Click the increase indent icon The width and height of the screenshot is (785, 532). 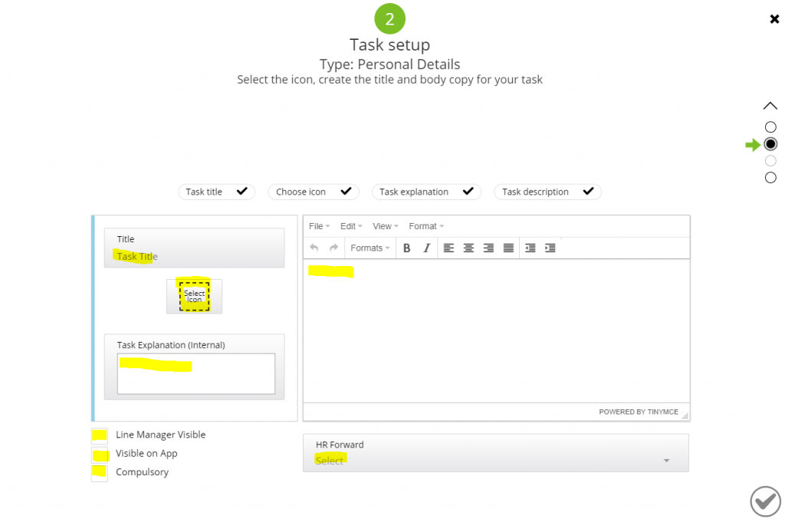coord(550,248)
